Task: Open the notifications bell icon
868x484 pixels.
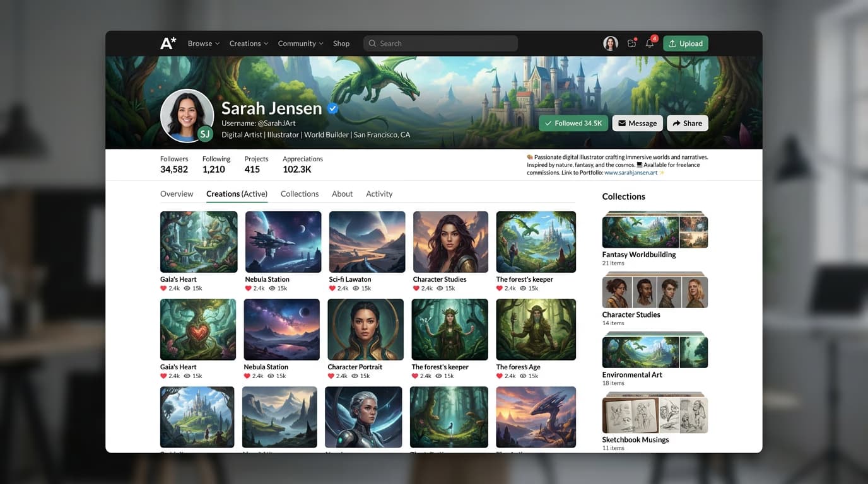Action: [650, 43]
